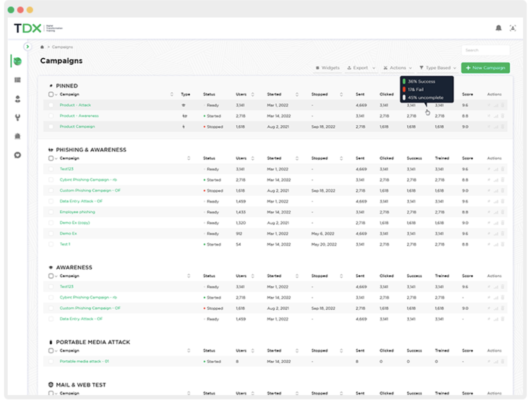Screen dimensions: 532x403
Task: Click the Campaigns breadcrumb item
Action: [x=62, y=47]
